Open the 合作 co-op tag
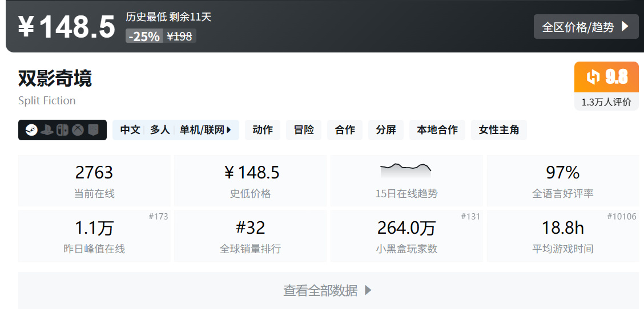The height and width of the screenshot is (309, 644). [x=345, y=130]
